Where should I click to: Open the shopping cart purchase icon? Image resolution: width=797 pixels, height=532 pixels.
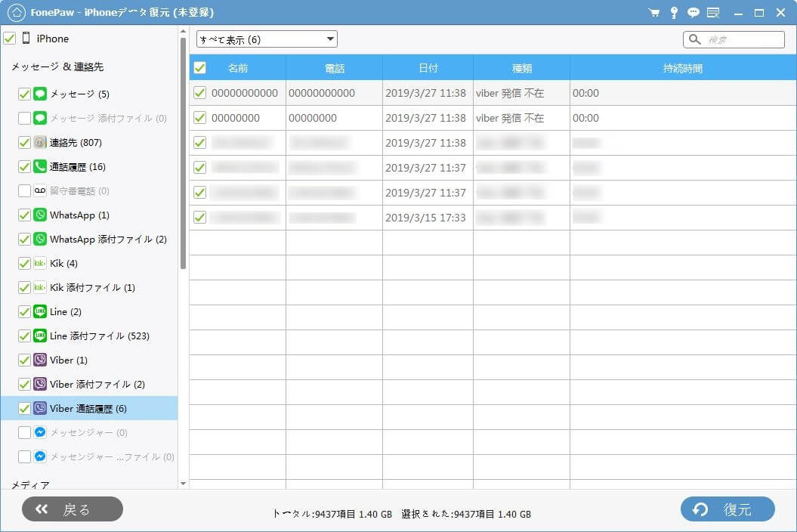coord(653,13)
